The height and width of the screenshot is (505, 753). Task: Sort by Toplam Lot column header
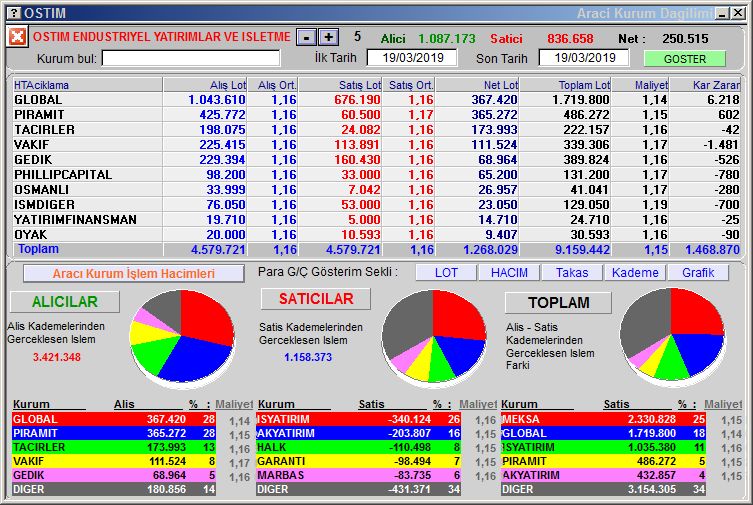[x=566, y=85]
